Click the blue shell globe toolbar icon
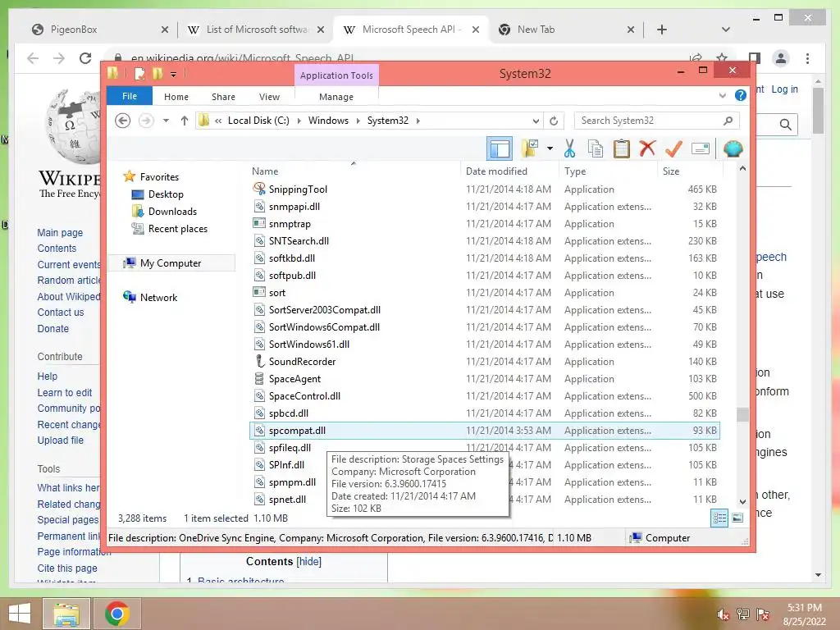Screen dimensions: 840x630 [733, 148]
